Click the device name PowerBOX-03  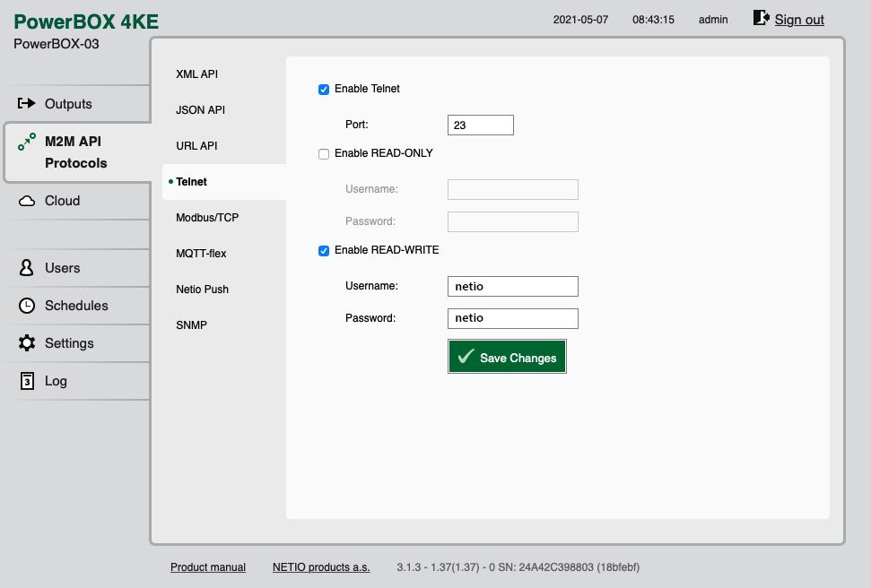pyautogui.click(x=57, y=44)
